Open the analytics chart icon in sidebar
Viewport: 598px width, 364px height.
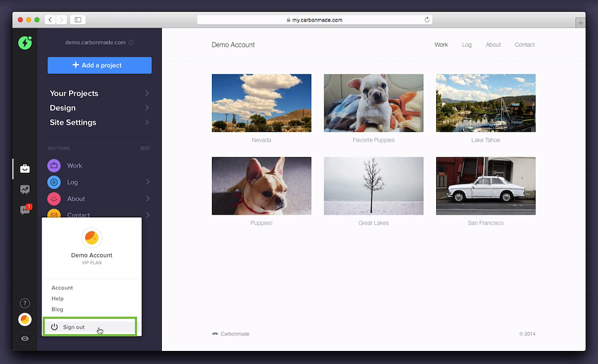25,189
